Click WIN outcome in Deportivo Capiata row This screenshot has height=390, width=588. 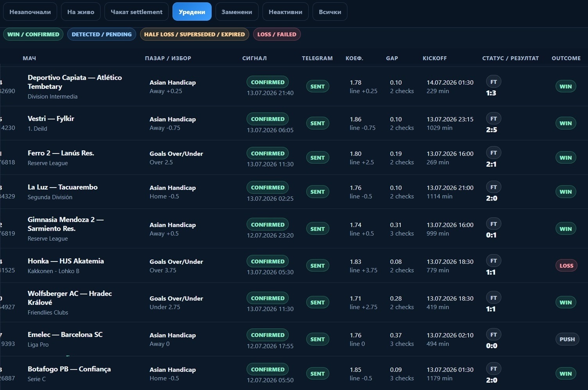[x=566, y=86]
